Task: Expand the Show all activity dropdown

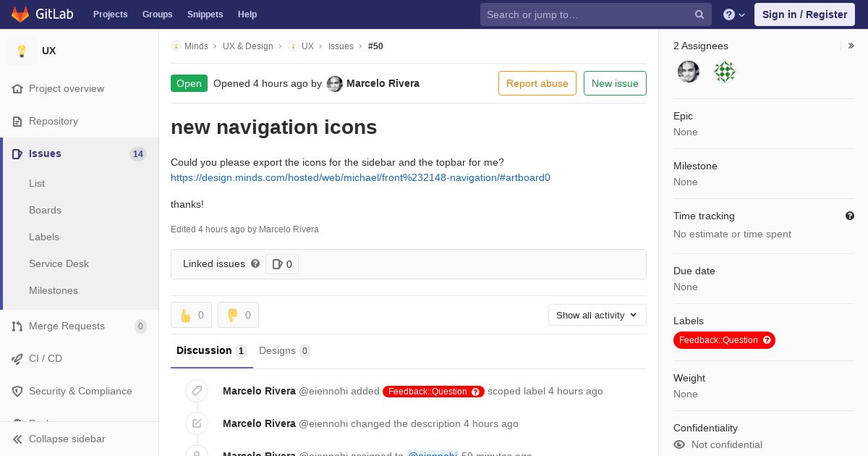Action: (597, 315)
